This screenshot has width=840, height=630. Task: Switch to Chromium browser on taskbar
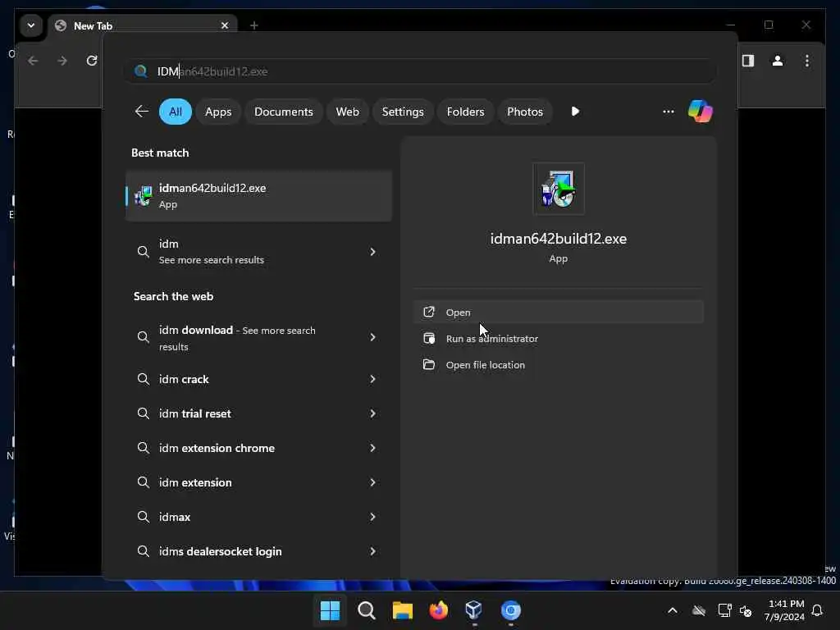coord(510,610)
